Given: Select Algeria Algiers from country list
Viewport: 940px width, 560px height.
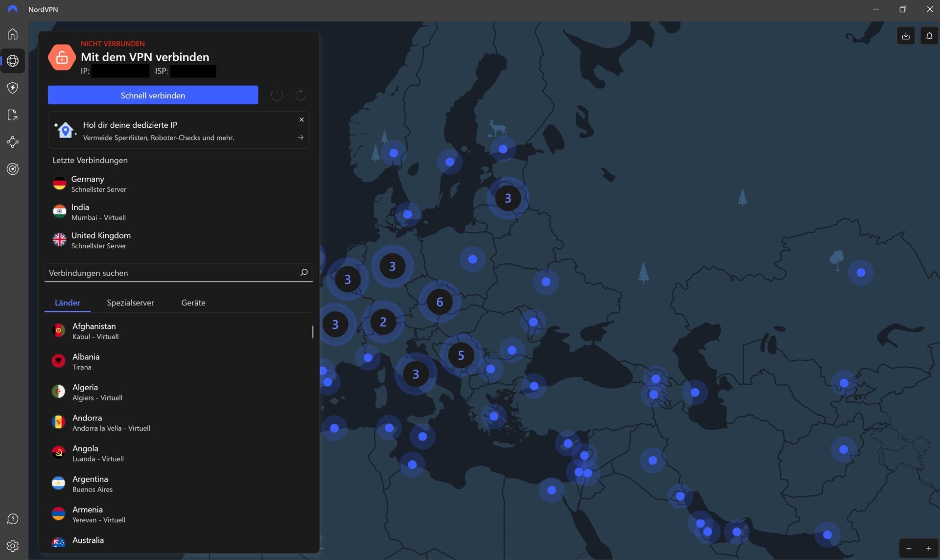Looking at the screenshot, I should pos(179,392).
